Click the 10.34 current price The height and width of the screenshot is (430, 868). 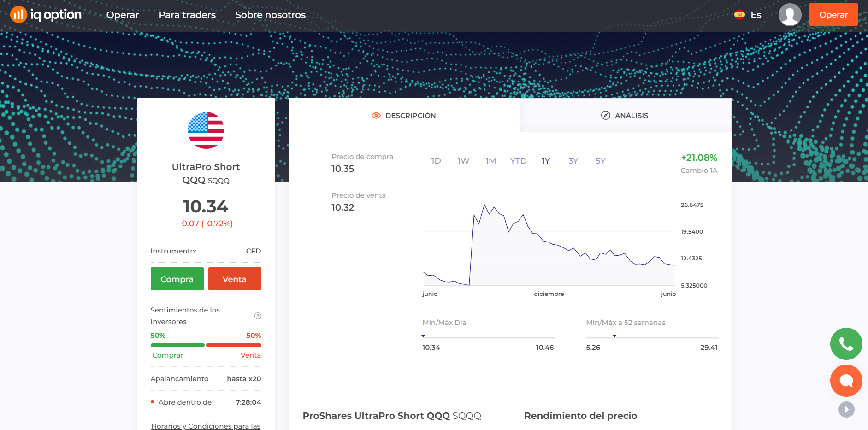[x=206, y=206]
